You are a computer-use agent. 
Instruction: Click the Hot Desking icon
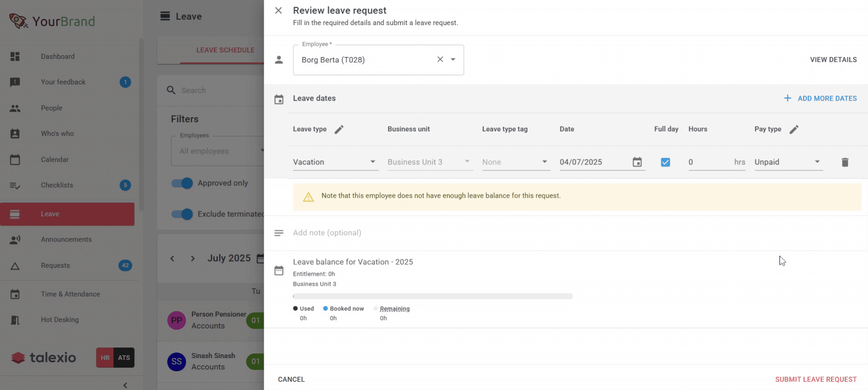coord(15,320)
